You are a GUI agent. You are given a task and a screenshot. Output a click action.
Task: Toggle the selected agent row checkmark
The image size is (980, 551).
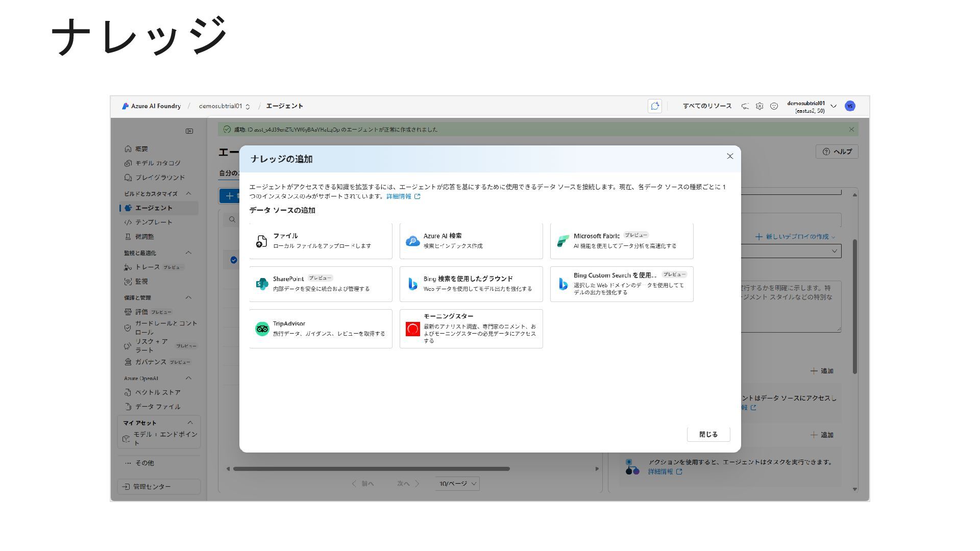pyautogui.click(x=234, y=260)
